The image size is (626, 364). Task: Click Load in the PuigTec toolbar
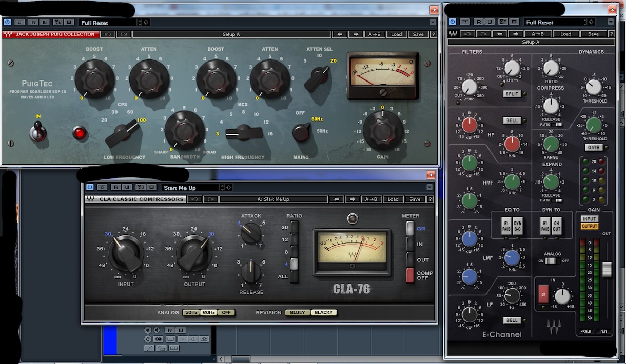396,34
